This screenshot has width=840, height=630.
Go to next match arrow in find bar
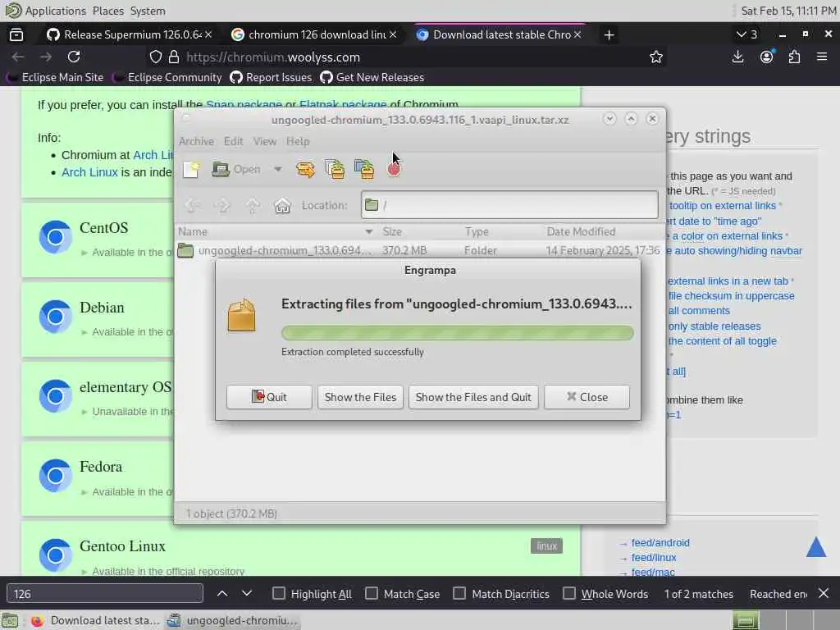[x=246, y=593]
